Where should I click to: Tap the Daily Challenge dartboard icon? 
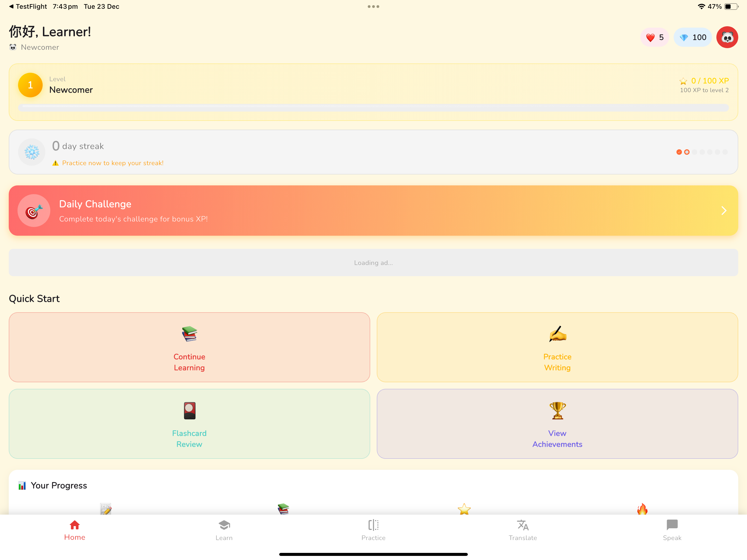[x=34, y=211]
